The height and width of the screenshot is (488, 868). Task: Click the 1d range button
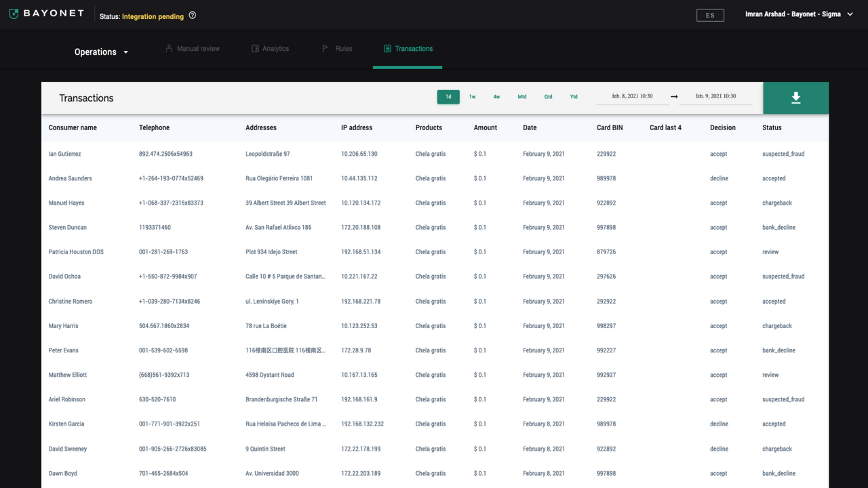[x=448, y=97]
